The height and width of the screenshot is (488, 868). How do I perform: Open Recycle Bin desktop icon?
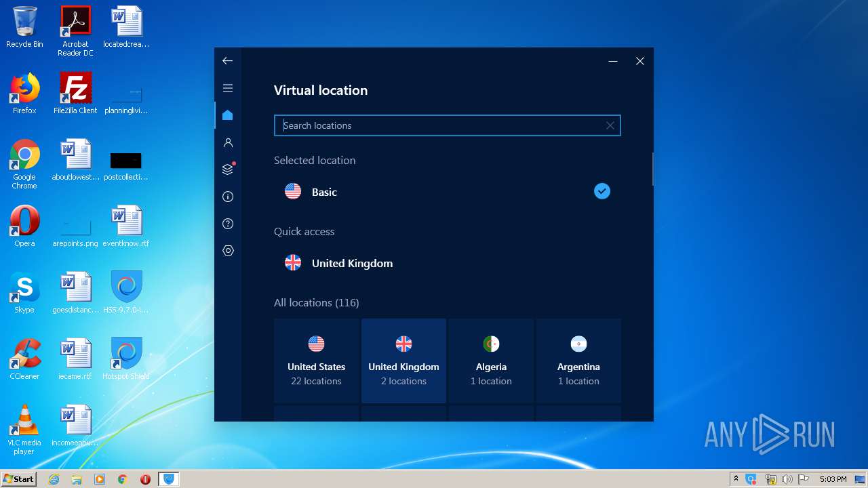(24, 27)
